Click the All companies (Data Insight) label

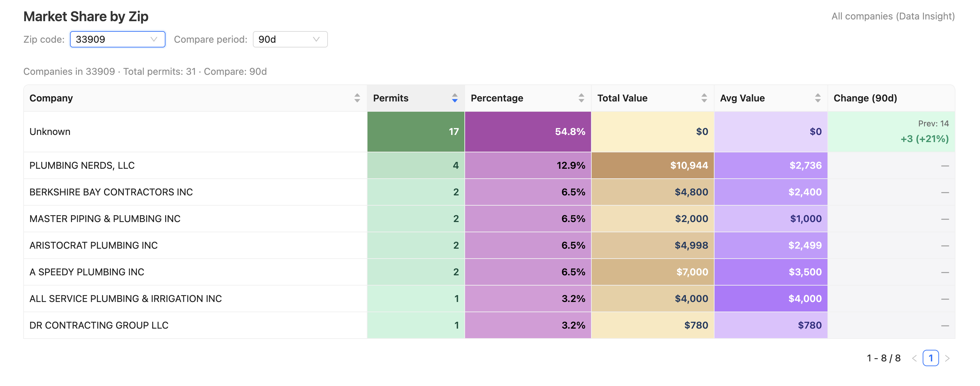(x=893, y=16)
